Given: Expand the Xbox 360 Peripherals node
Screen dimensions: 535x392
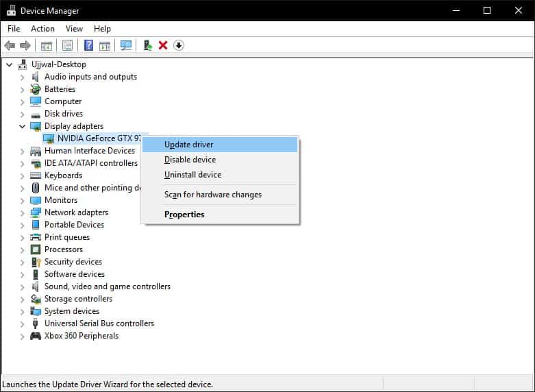Looking at the screenshot, I should (x=22, y=336).
